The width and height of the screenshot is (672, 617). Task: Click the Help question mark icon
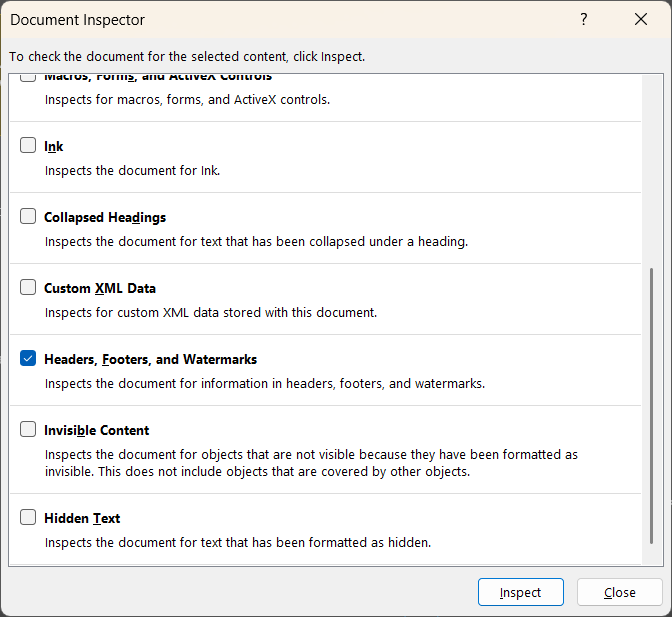pos(584,20)
